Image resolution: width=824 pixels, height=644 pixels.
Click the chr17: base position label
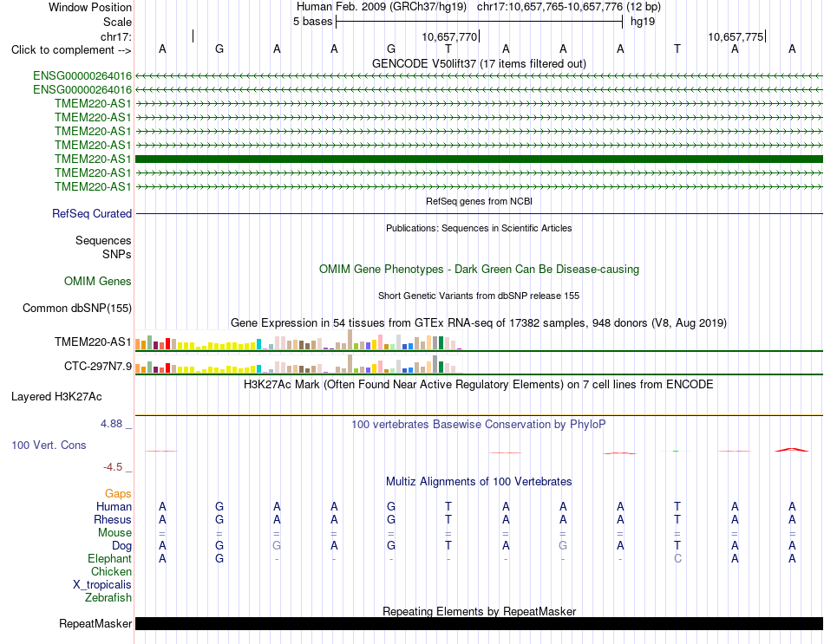116,36
